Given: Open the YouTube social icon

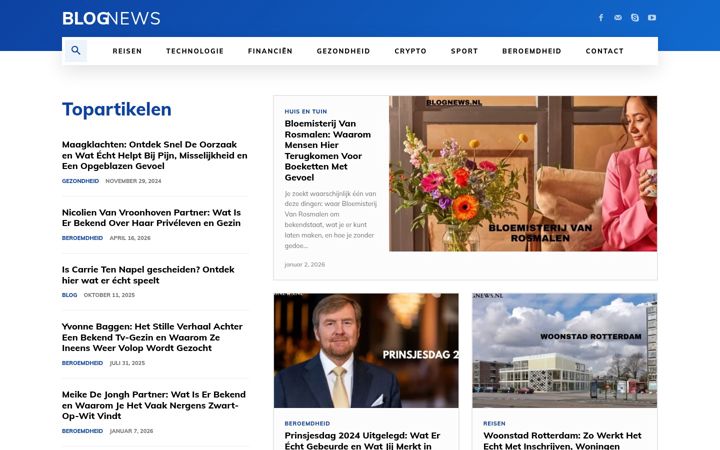Looking at the screenshot, I should (x=652, y=17).
